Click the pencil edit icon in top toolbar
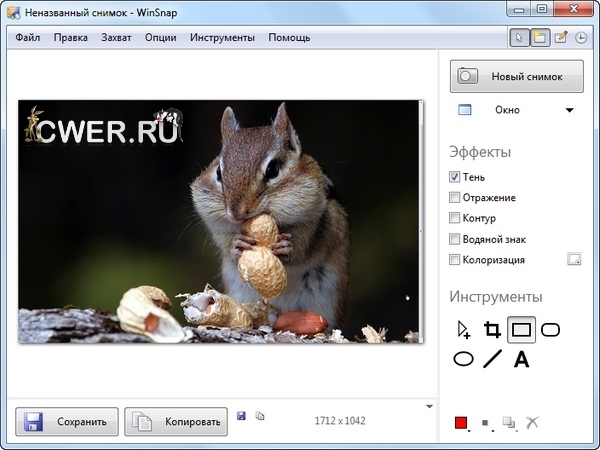600x450 pixels. coord(561,38)
